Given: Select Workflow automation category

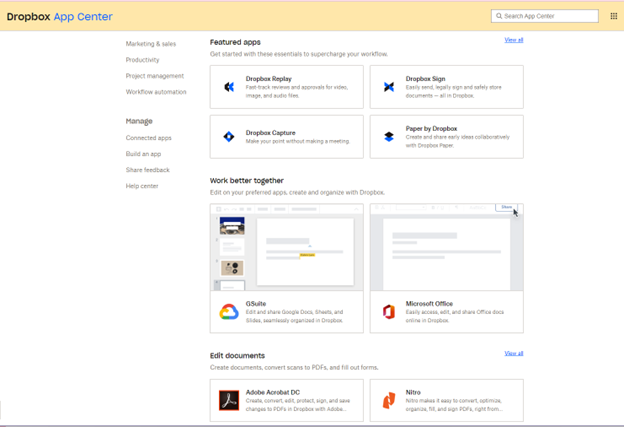Looking at the screenshot, I should 156,92.
